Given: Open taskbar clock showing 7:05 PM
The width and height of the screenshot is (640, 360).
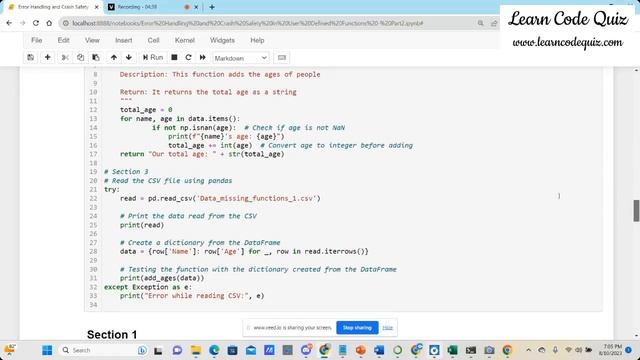Looking at the screenshot, I should 610,350.
